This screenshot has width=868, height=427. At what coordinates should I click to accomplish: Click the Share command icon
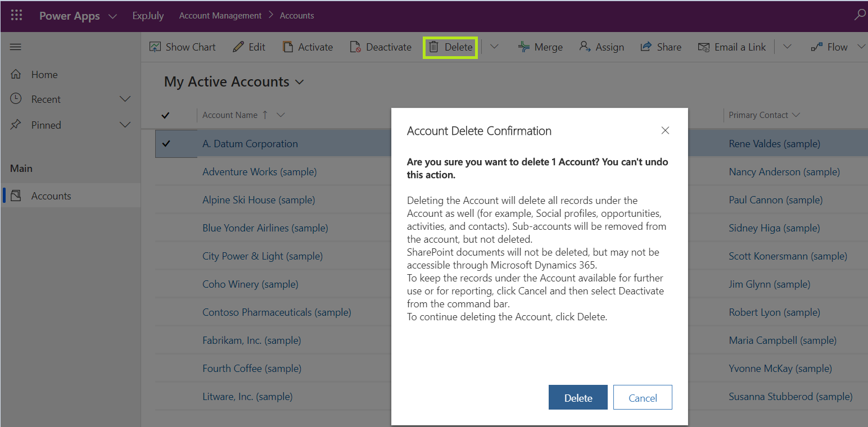pyautogui.click(x=647, y=47)
